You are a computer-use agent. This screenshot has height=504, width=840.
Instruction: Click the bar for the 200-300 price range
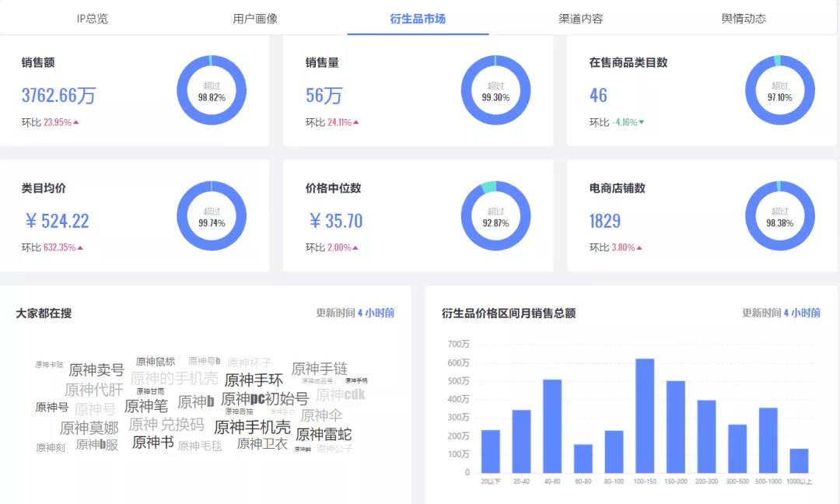(x=706, y=436)
